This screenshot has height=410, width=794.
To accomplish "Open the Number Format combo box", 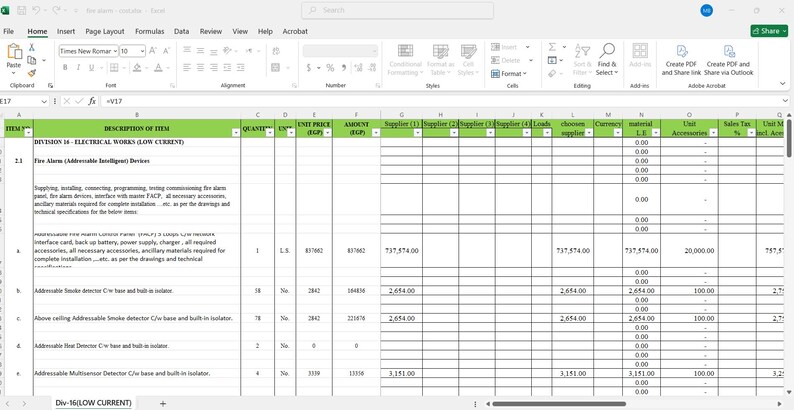I will pos(340,51).
